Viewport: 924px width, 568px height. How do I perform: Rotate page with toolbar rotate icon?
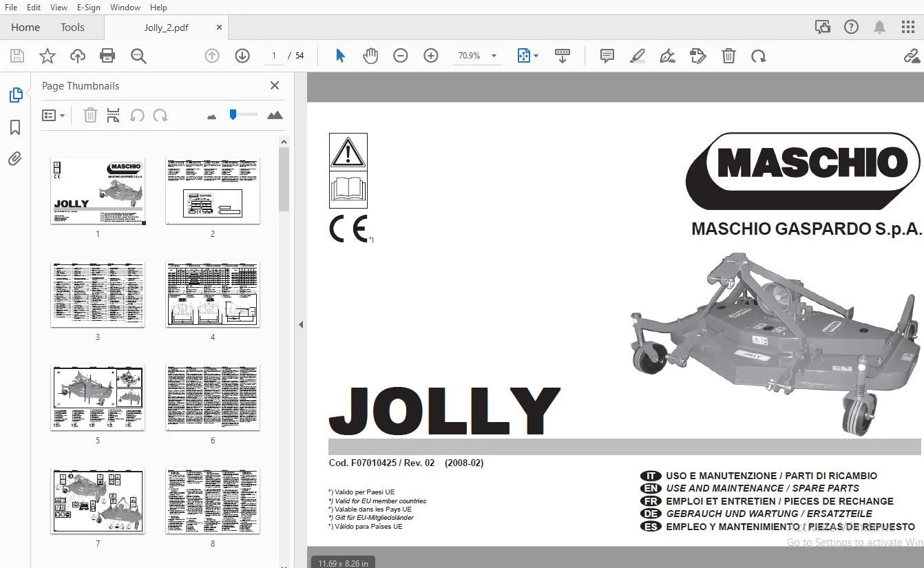[x=759, y=56]
